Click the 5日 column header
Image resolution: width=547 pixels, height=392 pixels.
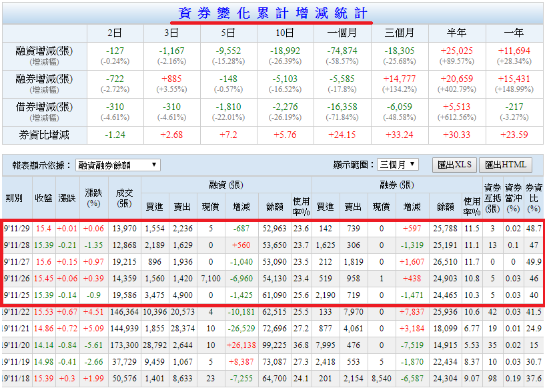(x=228, y=33)
